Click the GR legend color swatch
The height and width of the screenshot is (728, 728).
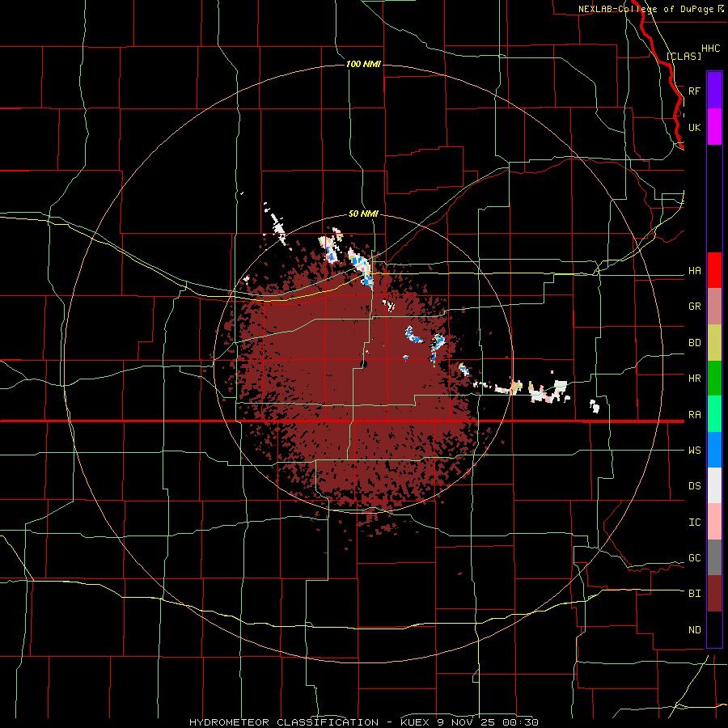(714, 307)
